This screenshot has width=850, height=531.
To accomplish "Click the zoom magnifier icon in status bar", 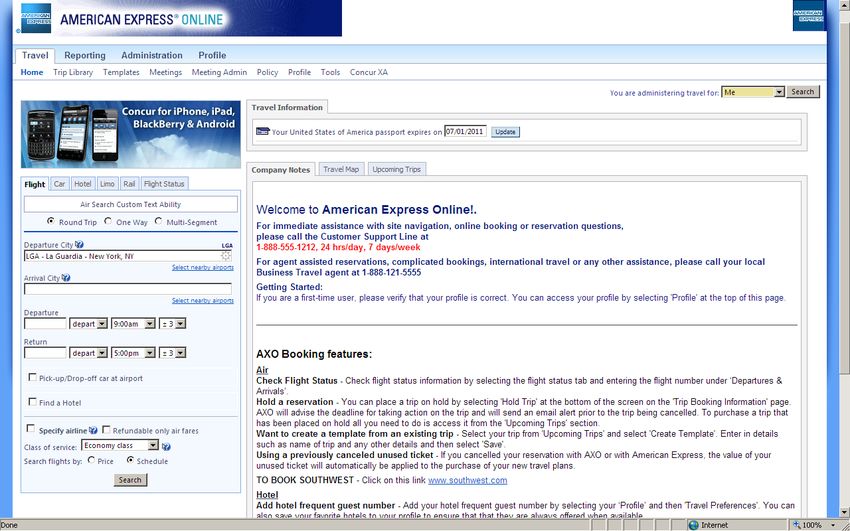I will pos(797,524).
